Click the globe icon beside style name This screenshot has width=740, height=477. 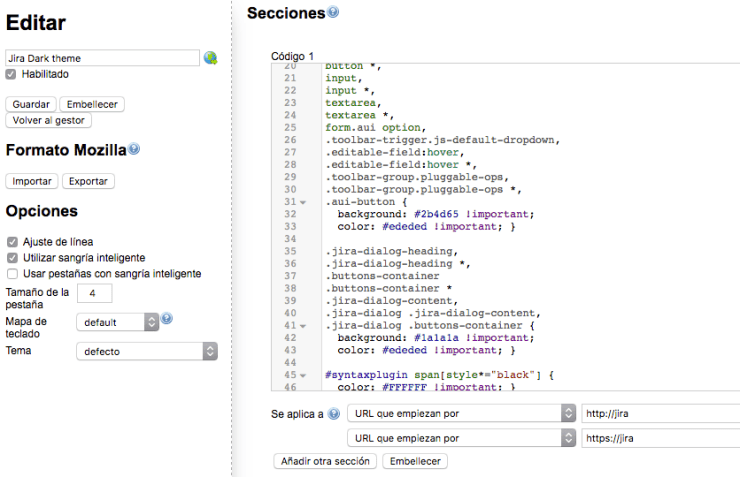pos(210,58)
